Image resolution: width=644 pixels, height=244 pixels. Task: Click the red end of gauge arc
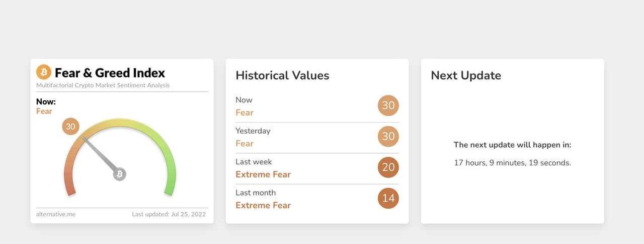click(69, 187)
